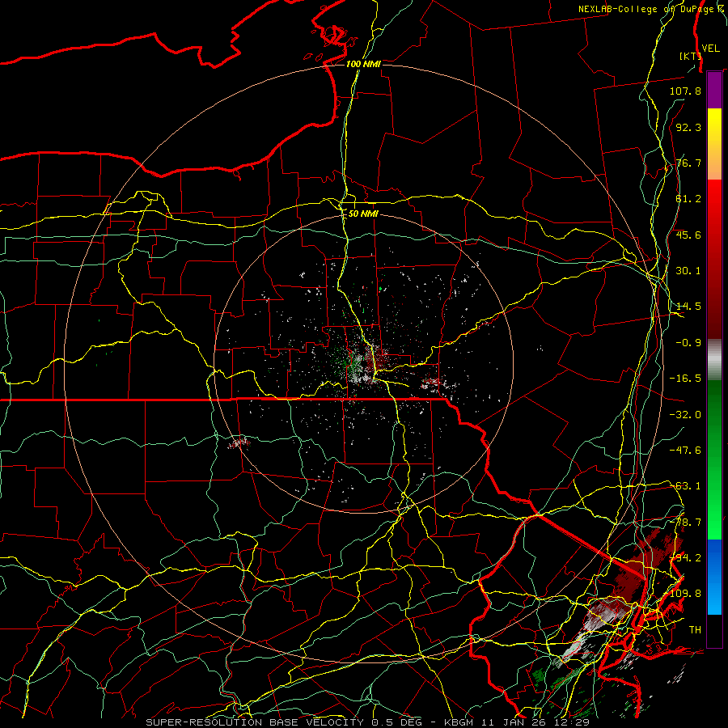Click the 50 NMI range ring label
Image resolution: width=728 pixels, height=728 pixels.
363,214
